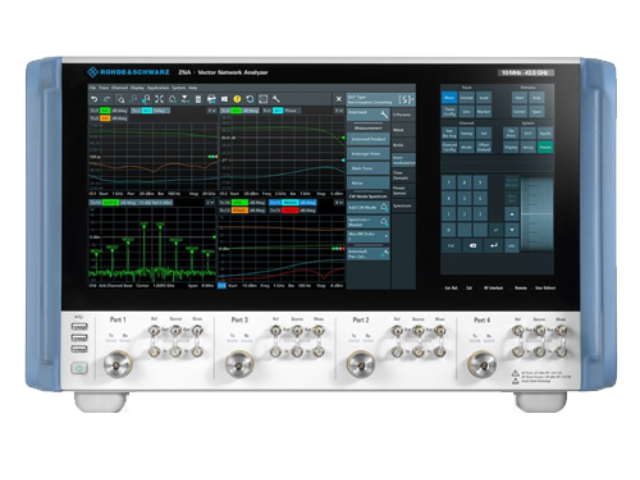Click the up arrow step key
The width and height of the screenshot is (640, 480).
click(512, 214)
